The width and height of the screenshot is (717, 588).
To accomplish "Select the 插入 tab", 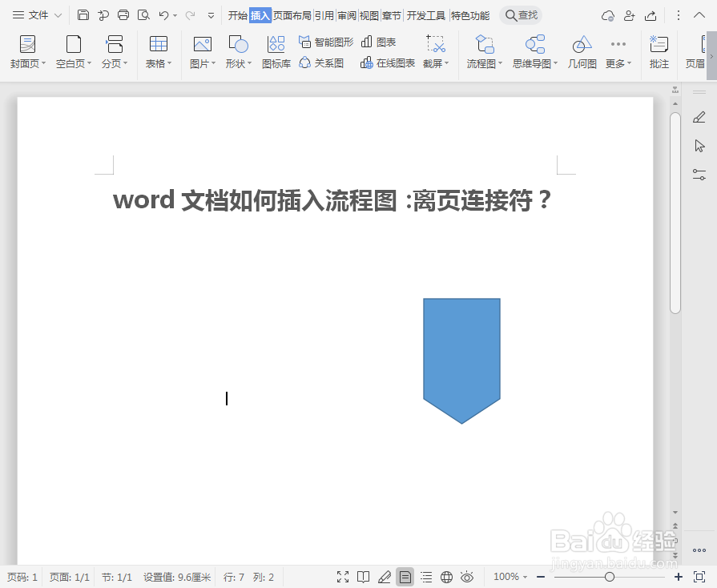I will tap(260, 15).
